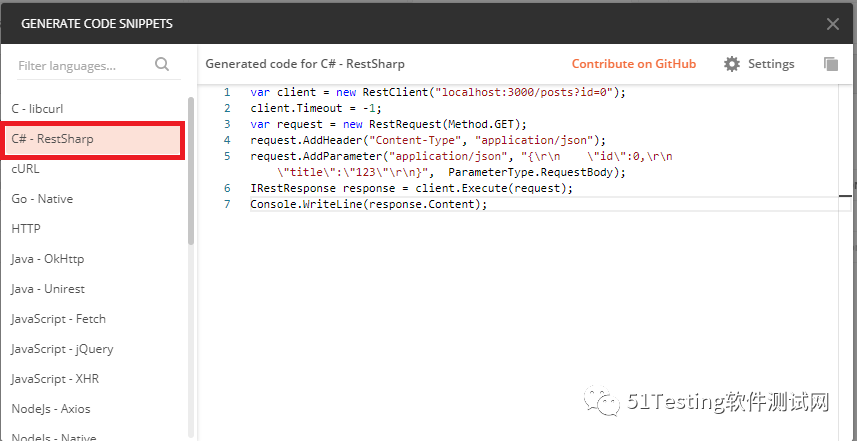
Task: Click the language list vertical scrollbar
Action: click(x=191, y=170)
